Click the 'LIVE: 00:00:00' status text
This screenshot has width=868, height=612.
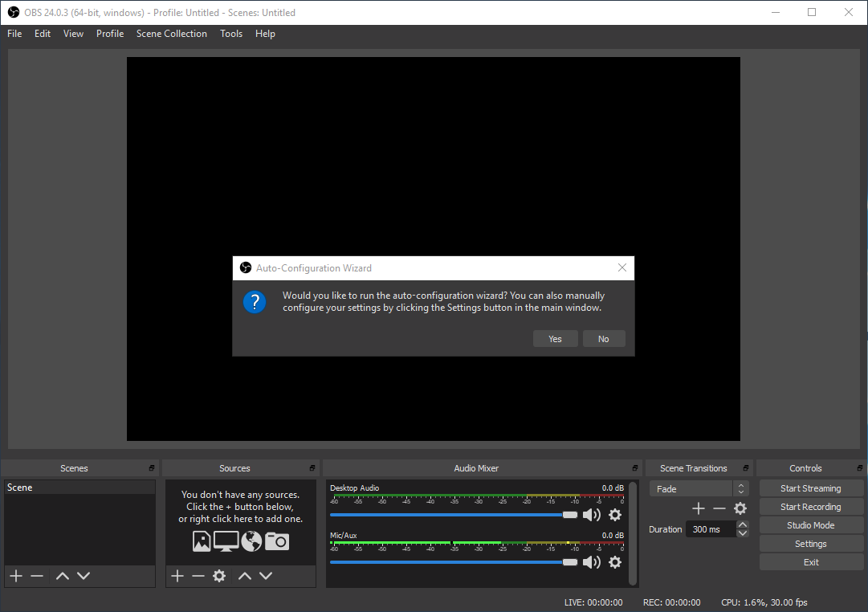[x=593, y=602]
